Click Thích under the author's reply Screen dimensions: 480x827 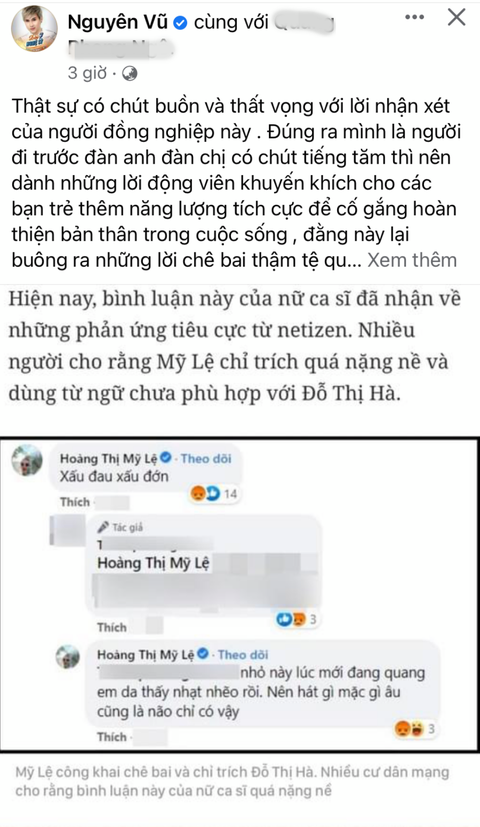(112, 627)
